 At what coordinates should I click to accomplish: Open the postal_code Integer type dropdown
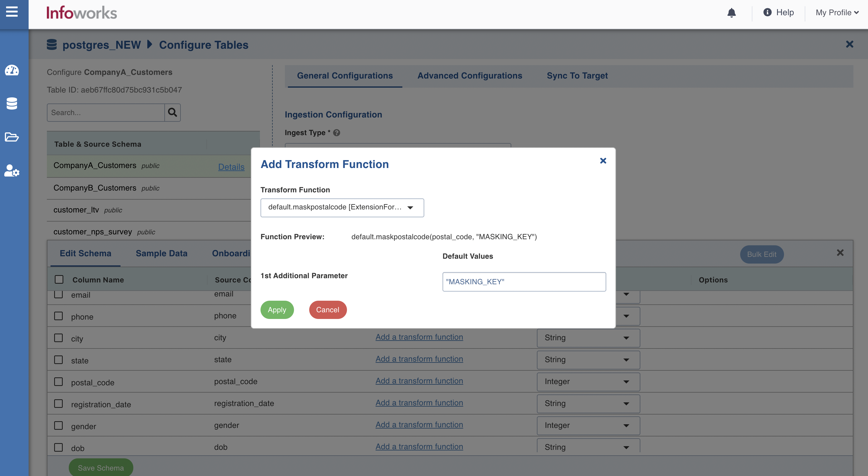[588, 382]
